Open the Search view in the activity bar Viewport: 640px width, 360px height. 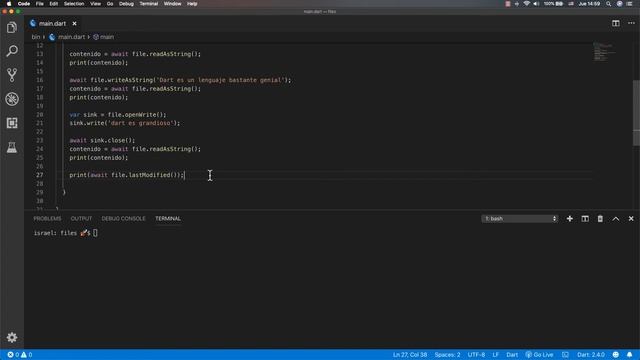(x=12, y=51)
